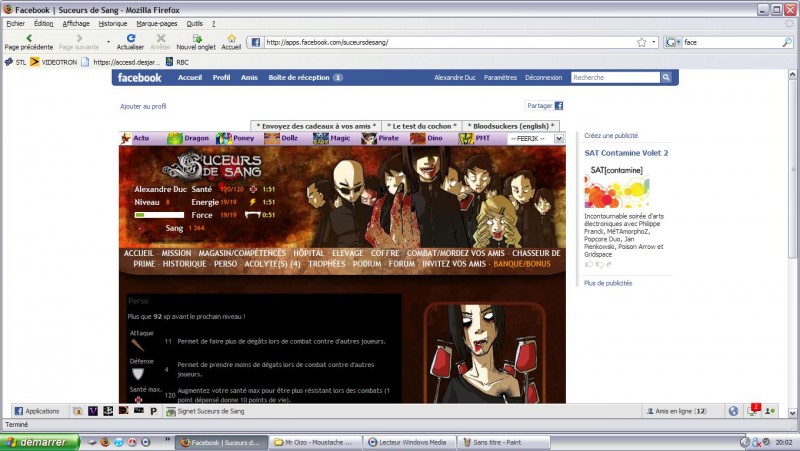Open the RBC bookmark
Screen dimensions: 800x451
coord(177,62)
